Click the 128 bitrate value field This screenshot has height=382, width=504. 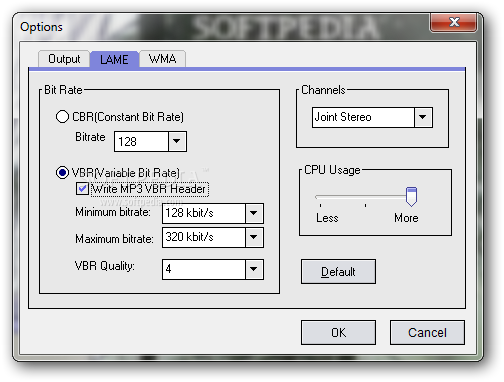(x=141, y=141)
